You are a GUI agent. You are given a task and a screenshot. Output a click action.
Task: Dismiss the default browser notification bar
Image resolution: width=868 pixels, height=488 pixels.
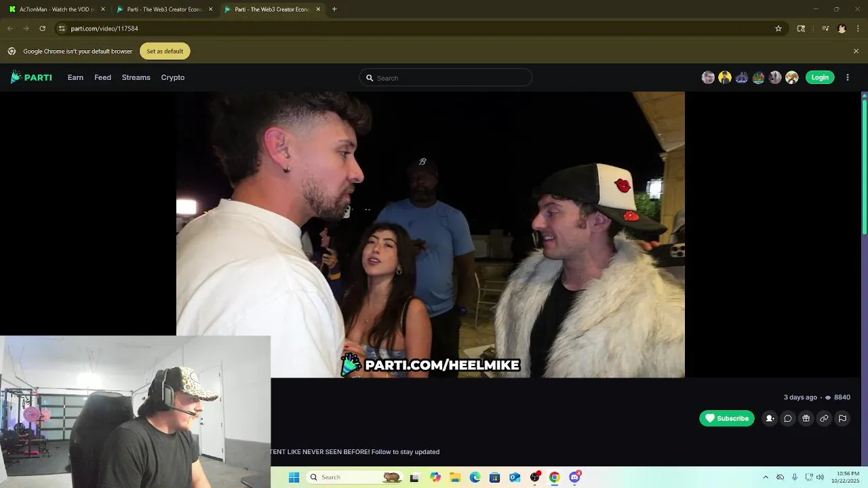coord(856,51)
